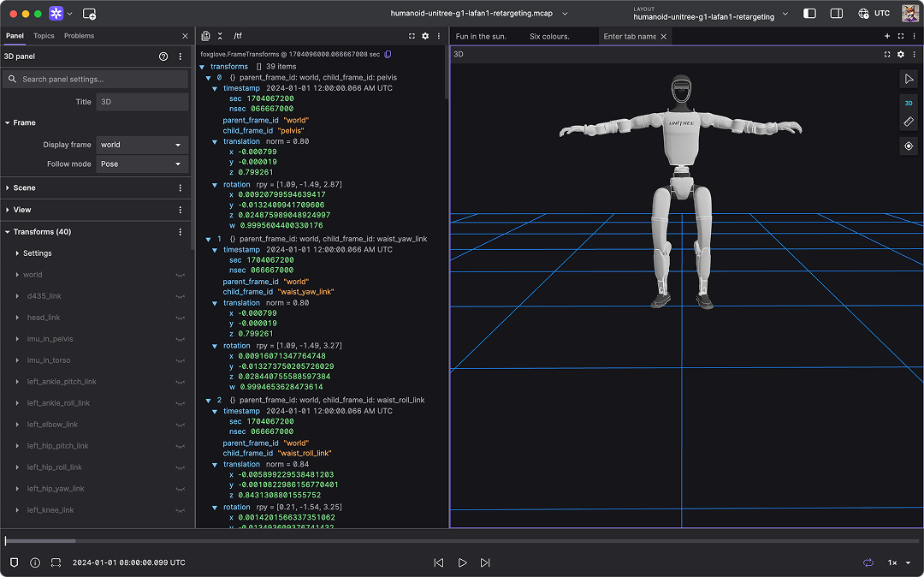Select the 'Six colours.' tab
Viewport: 924px width, 577px height.
549,37
